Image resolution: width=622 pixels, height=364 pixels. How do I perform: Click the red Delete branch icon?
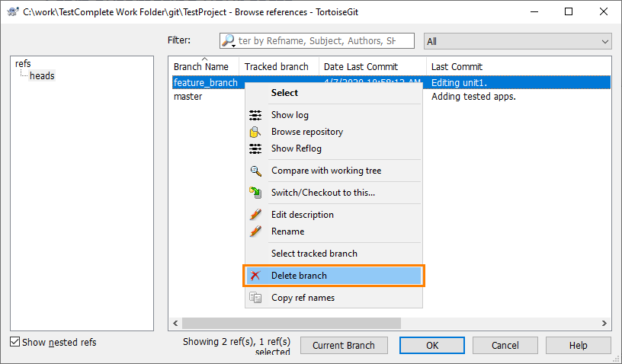click(255, 276)
